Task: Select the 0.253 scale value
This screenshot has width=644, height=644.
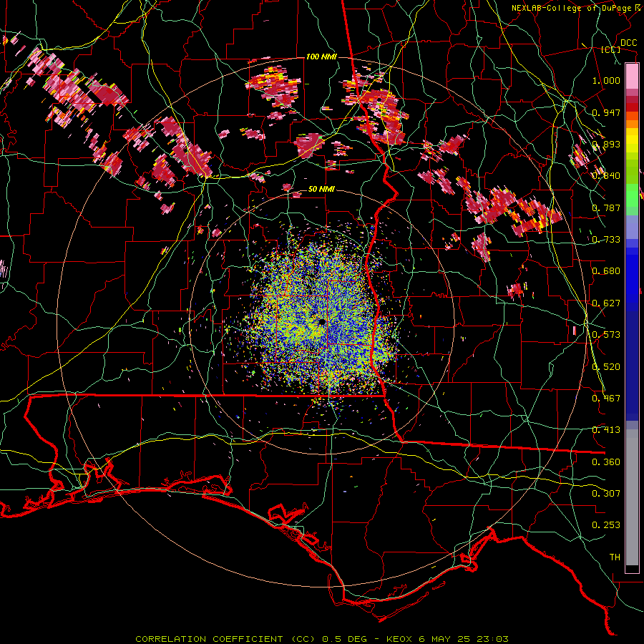Action: pos(606,525)
